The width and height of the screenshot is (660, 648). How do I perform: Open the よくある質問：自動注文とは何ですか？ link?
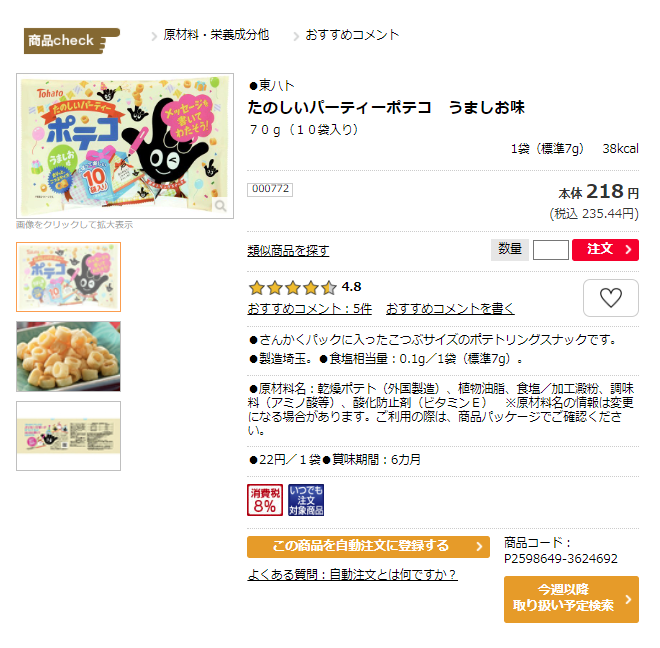tap(352, 575)
